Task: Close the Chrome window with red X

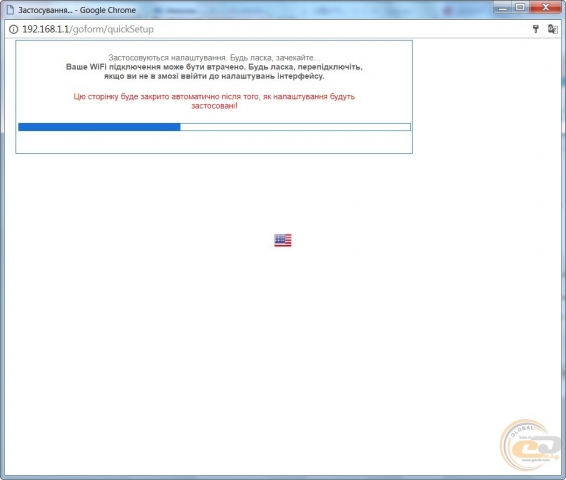Action: pyautogui.click(x=545, y=7)
